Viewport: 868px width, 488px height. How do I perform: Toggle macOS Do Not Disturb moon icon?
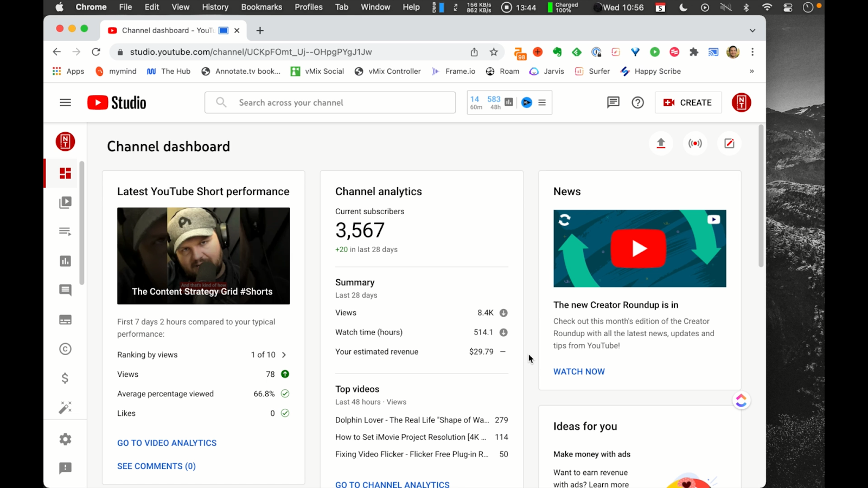pyautogui.click(x=683, y=8)
